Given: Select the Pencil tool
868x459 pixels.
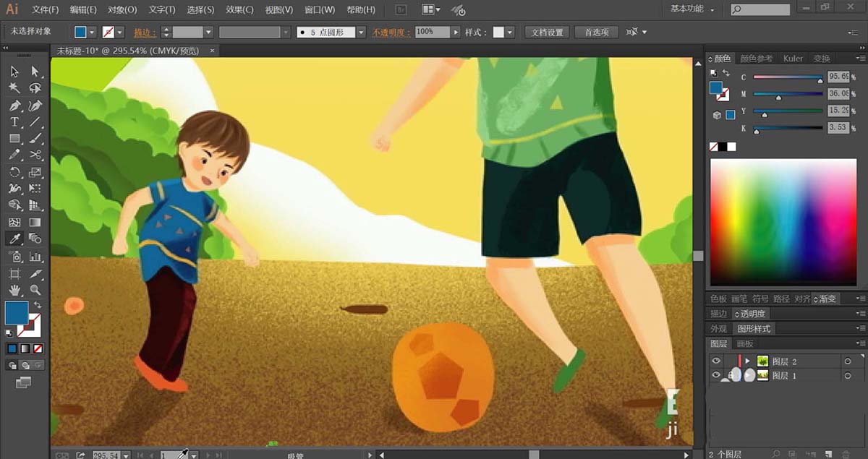Looking at the screenshot, I should (x=14, y=155).
